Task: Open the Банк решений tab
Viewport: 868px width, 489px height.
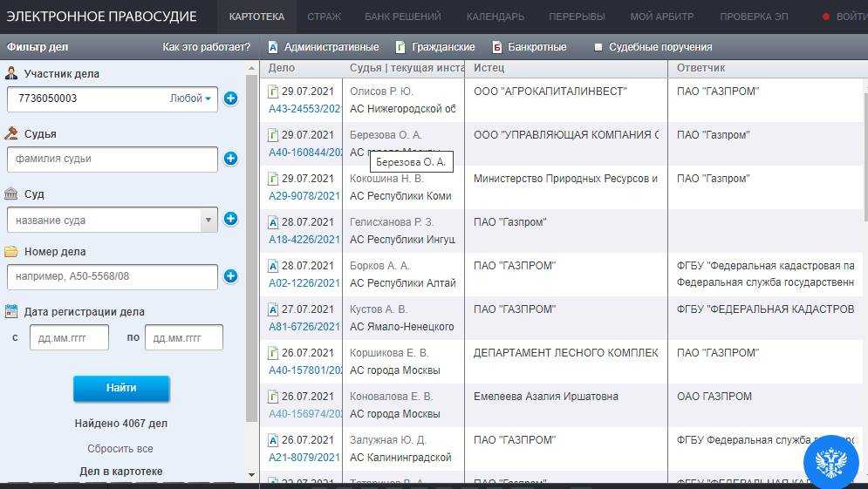Action: pyautogui.click(x=403, y=17)
